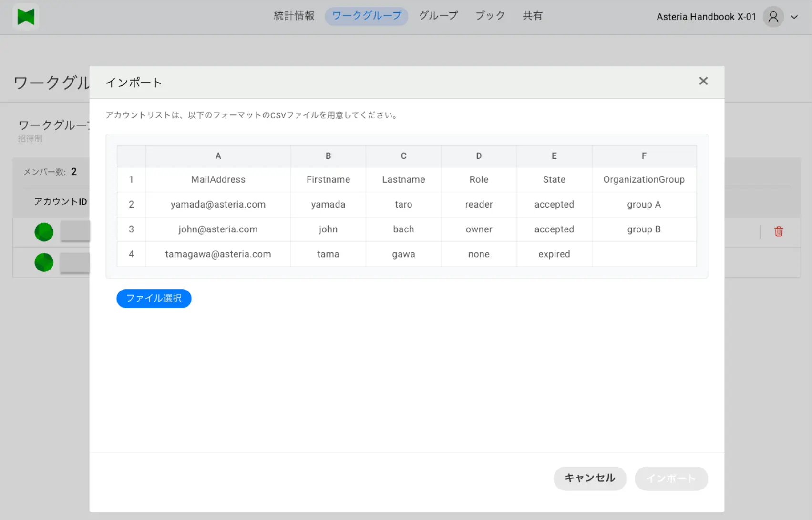Select the Lastname header cell

pyautogui.click(x=403, y=180)
